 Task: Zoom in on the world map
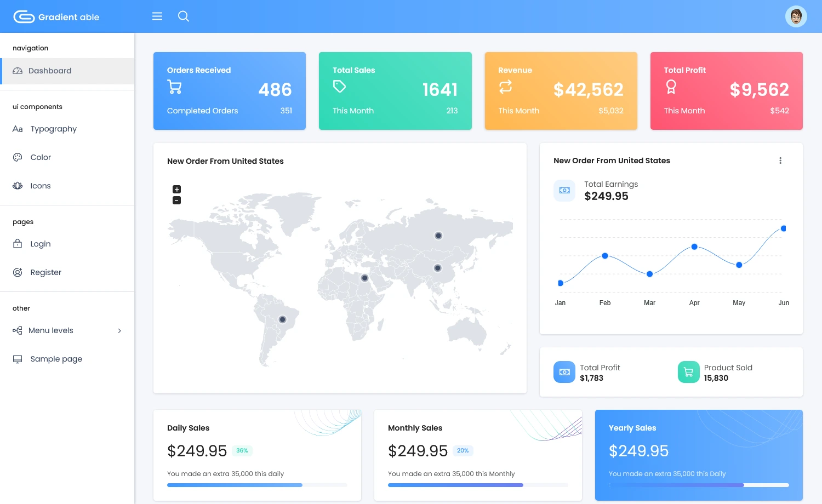point(176,190)
